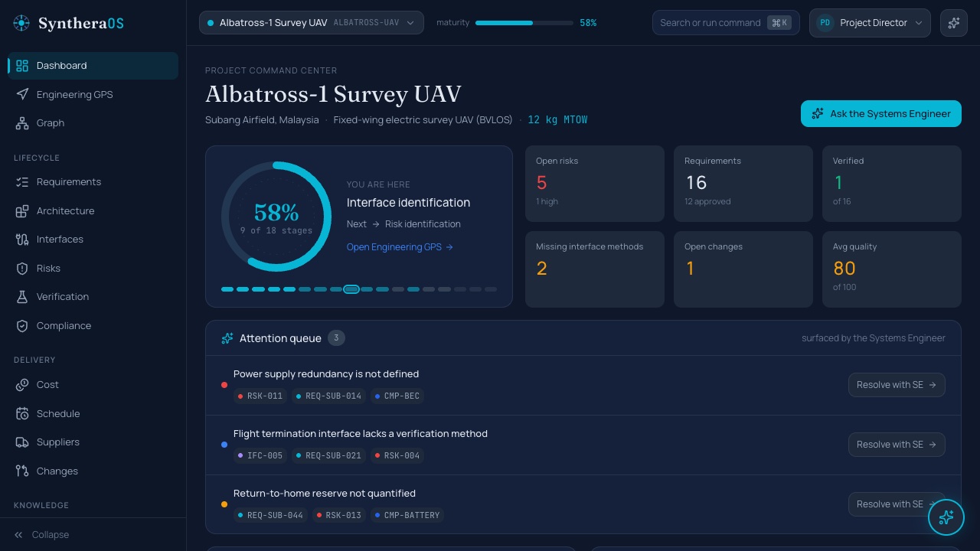Click the REQ-SUB-044 tag

270,516
